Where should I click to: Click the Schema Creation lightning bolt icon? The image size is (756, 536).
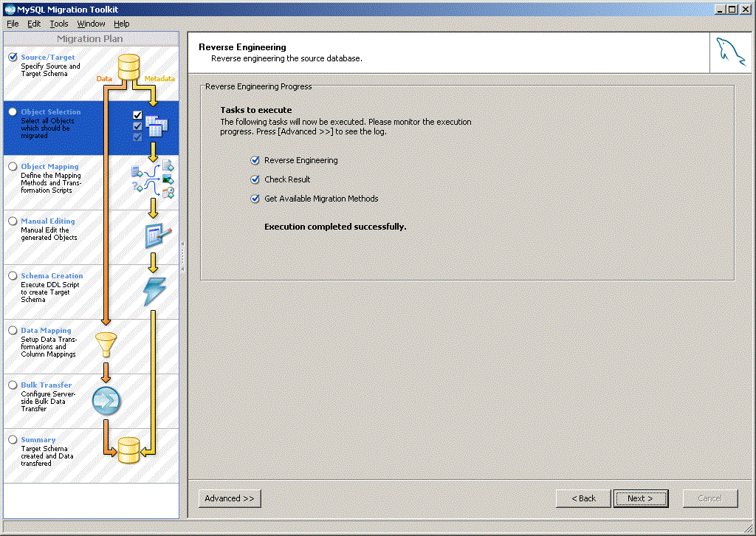pyautogui.click(x=154, y=292)
